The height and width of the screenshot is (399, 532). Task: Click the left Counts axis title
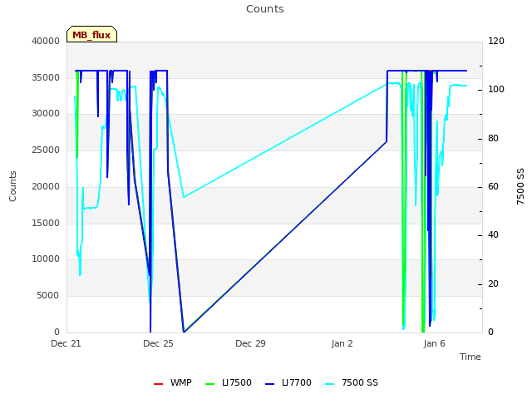point(12,186)
